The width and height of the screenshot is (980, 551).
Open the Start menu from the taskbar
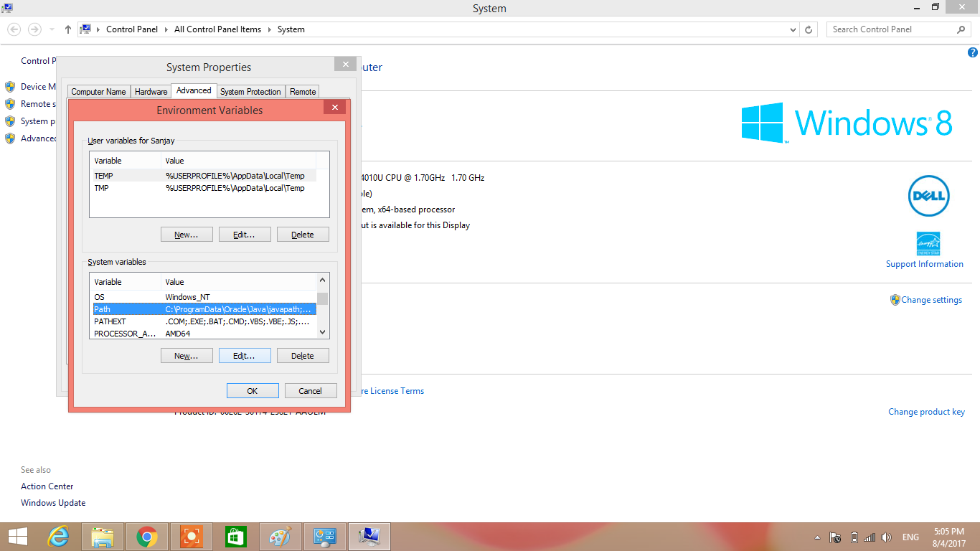click(18, 537)
